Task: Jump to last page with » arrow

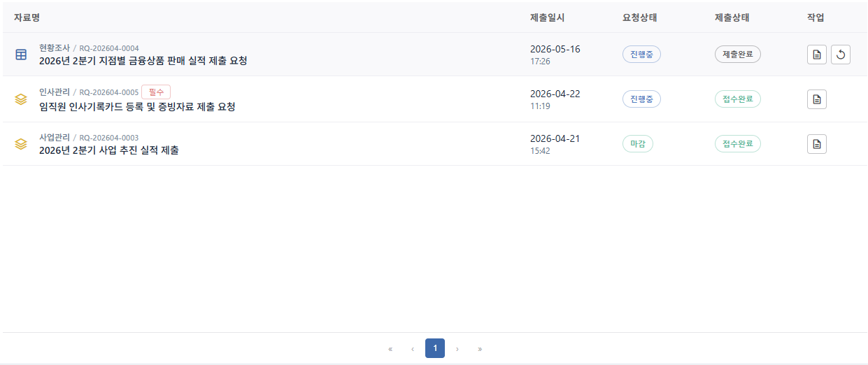Action: click(x=480, y=348)
